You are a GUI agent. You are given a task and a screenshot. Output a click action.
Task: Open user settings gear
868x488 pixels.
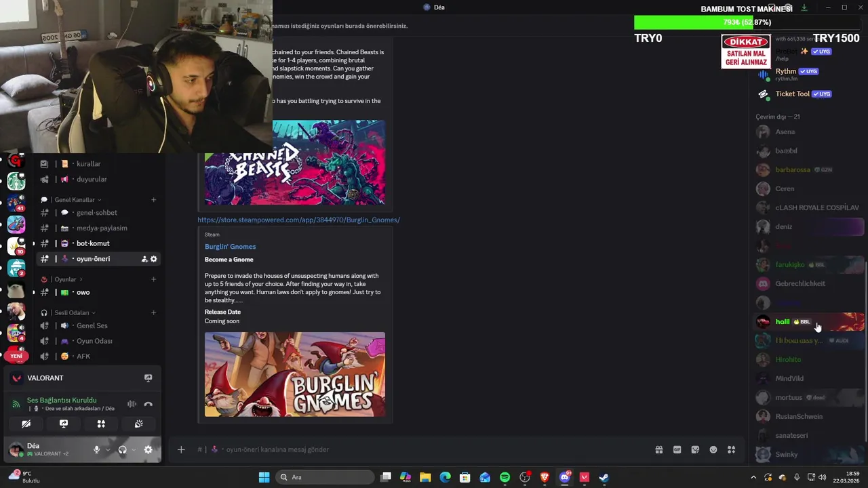pyautogui.click(x=148, y=449)
